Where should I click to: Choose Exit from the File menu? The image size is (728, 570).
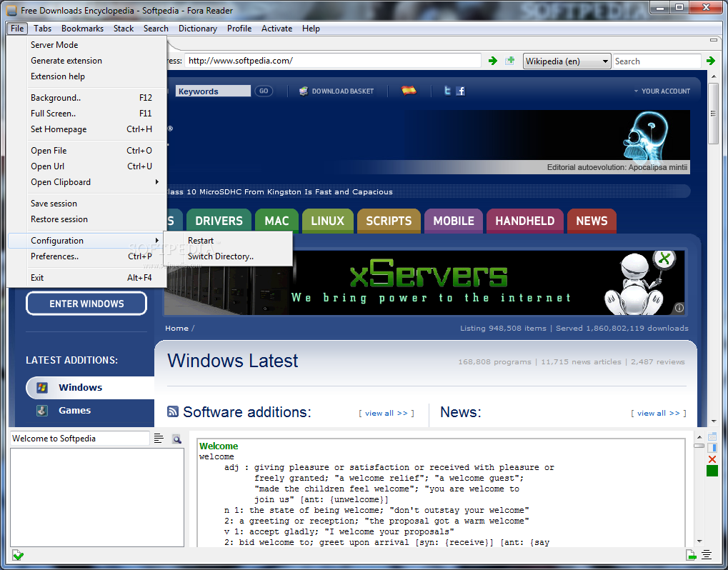[x=87, y=278]
